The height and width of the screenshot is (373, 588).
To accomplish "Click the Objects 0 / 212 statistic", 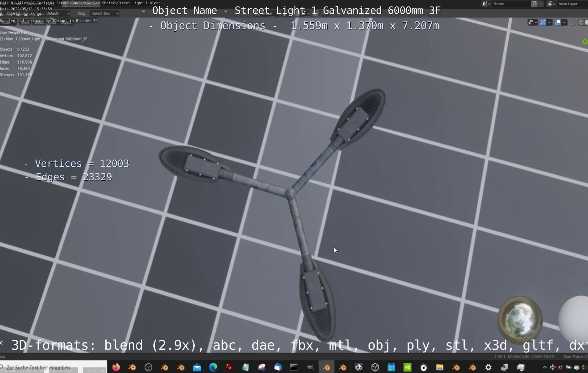I will pyautogui.click(x=15, y=49).
